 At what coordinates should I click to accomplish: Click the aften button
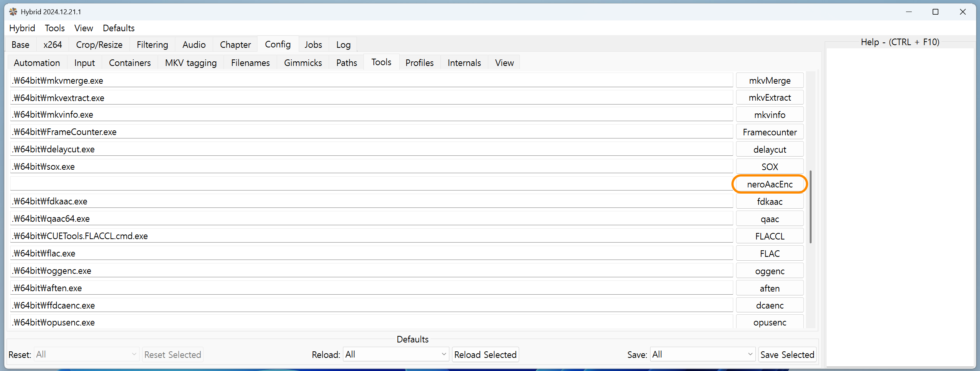click(x=770, y=288)
